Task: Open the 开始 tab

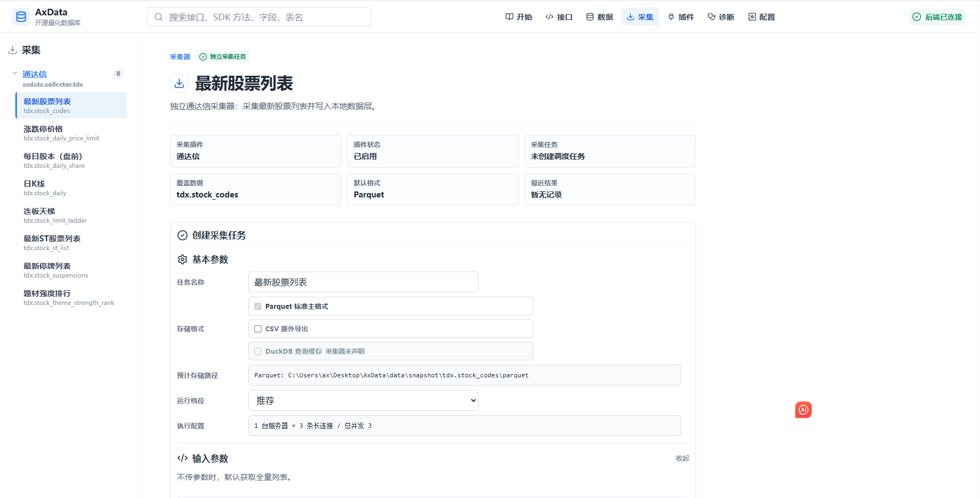Action: (x=519, y=17)
